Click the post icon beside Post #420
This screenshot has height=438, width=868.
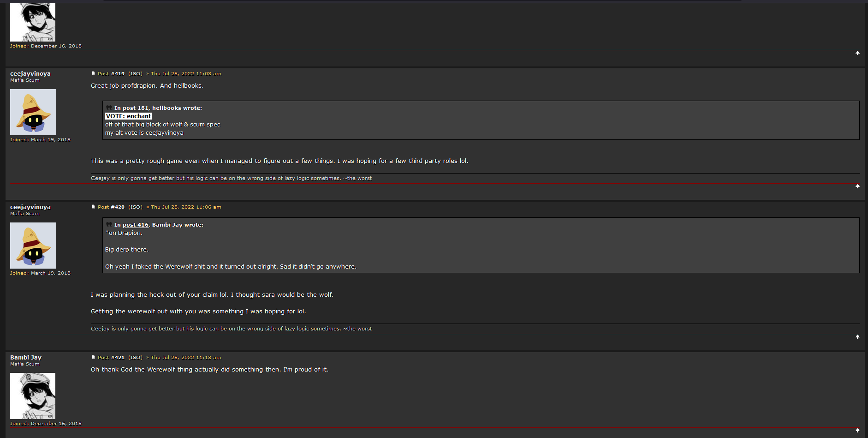pyautogui.click(x=93, y=207)
